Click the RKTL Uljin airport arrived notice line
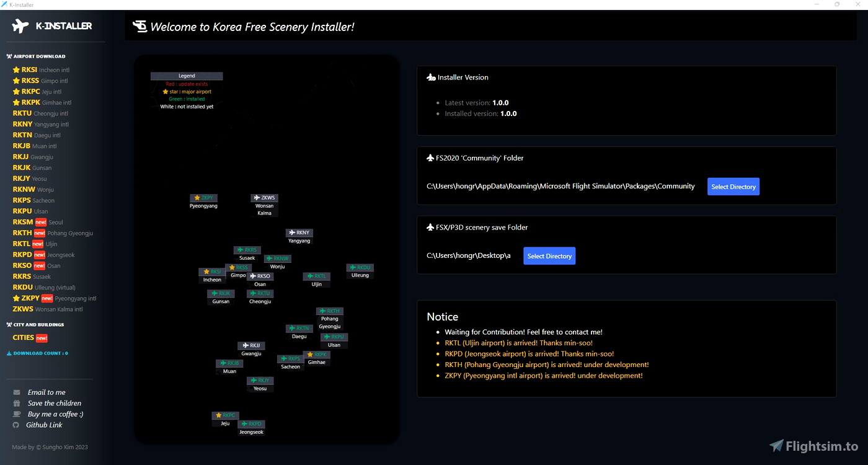868x465 pixels. coord(518,343)
